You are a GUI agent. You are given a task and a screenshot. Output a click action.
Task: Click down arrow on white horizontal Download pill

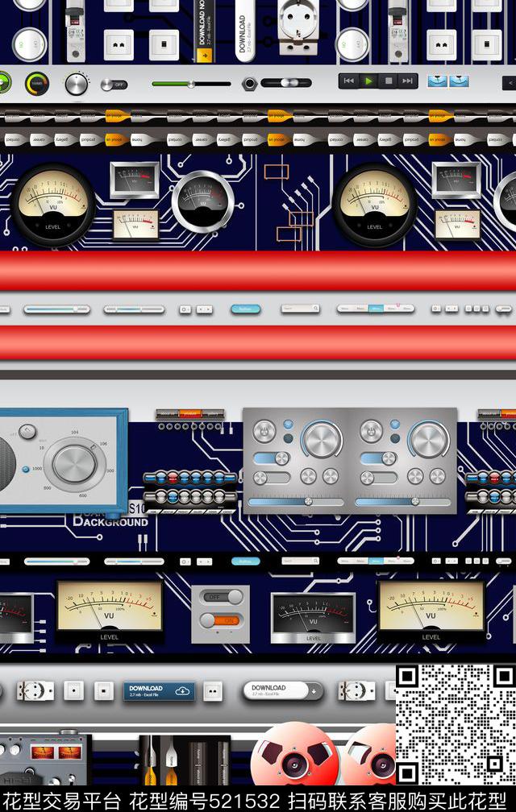pos(312,690)
